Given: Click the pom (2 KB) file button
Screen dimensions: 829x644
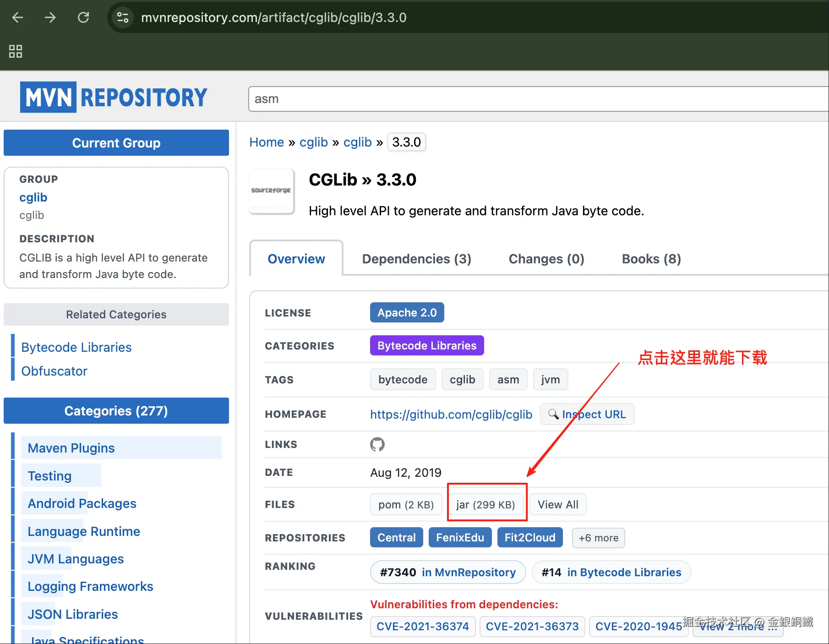Looking at the screenshot, I should (x=406, y=504).
